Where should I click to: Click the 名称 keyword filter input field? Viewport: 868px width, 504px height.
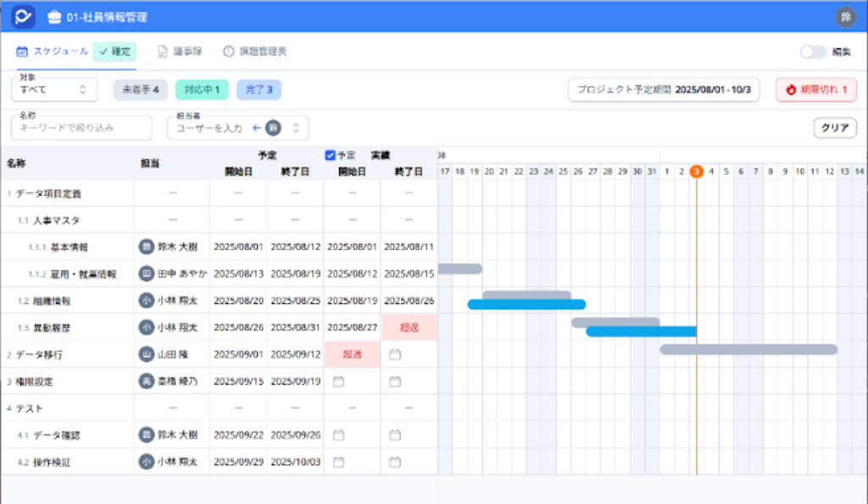[81, 128]
